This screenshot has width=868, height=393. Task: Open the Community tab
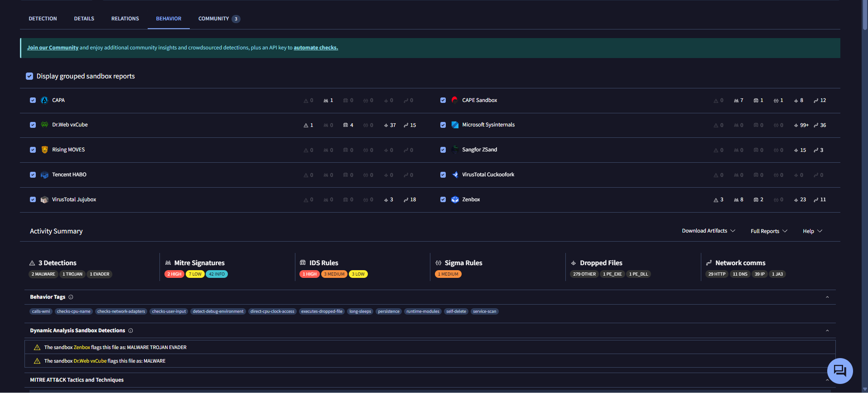tap(219, 19)
